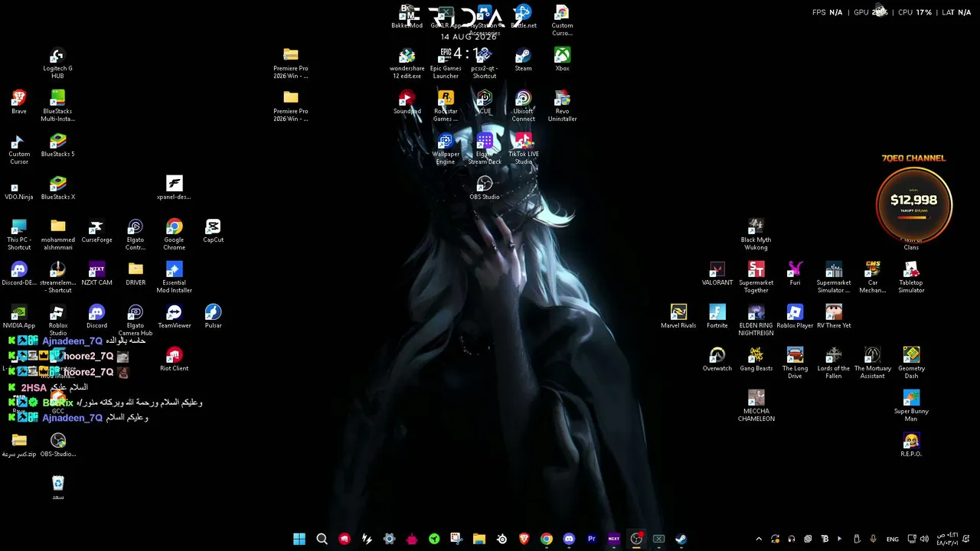
Task: Select the Marvel Rivals desktop icon
Action: point(678,317)
